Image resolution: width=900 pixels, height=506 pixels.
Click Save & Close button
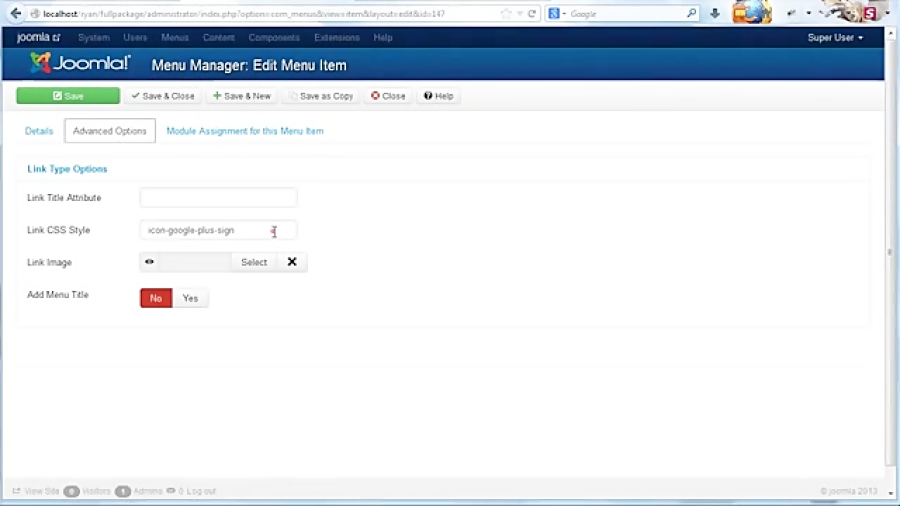pyautogui.click(x=163, y=96)
